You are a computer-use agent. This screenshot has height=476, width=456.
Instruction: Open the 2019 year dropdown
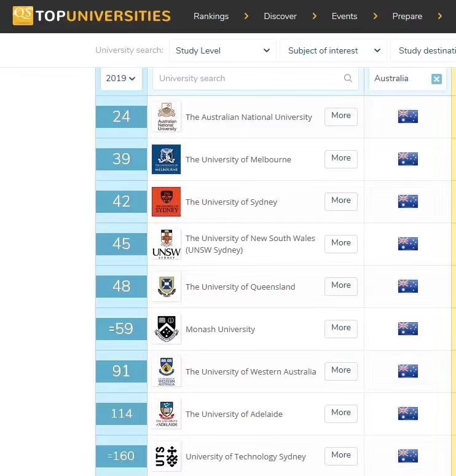[121, 78]
